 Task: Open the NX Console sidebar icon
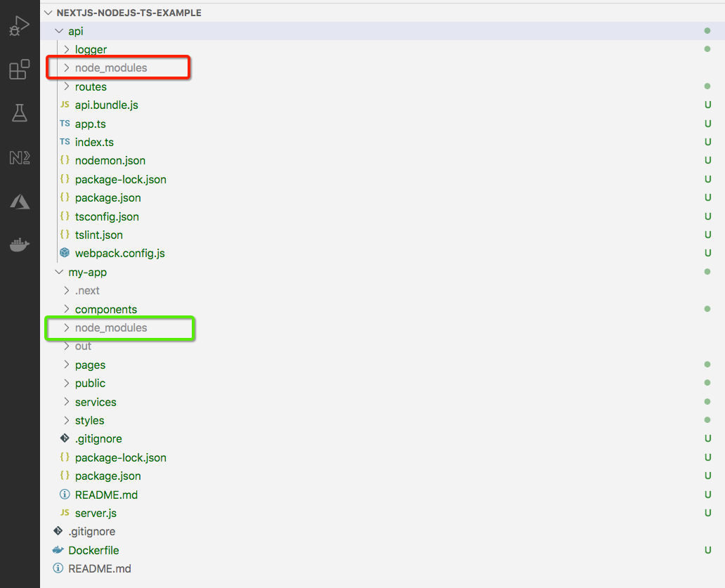[x=20, y=157]
